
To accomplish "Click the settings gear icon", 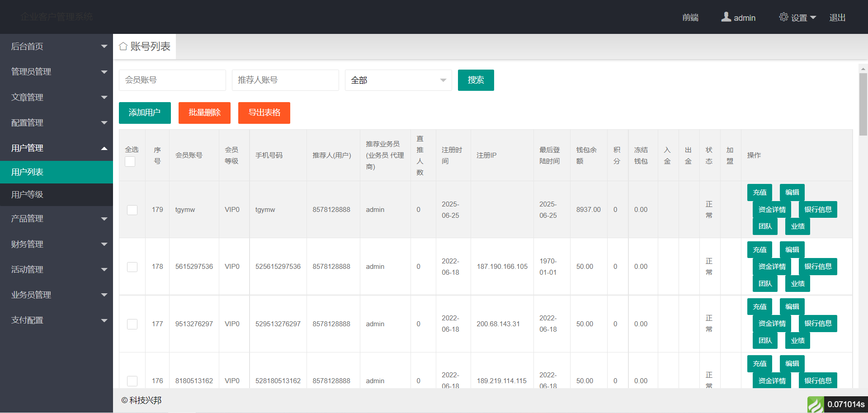I will pyautogui.click(x=783, y=17).
